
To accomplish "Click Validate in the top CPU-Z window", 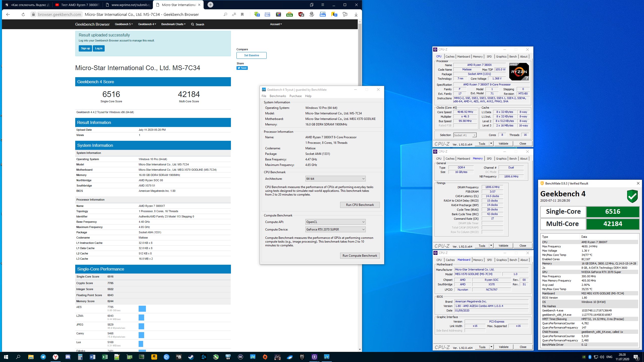I will tap(503, 144).
